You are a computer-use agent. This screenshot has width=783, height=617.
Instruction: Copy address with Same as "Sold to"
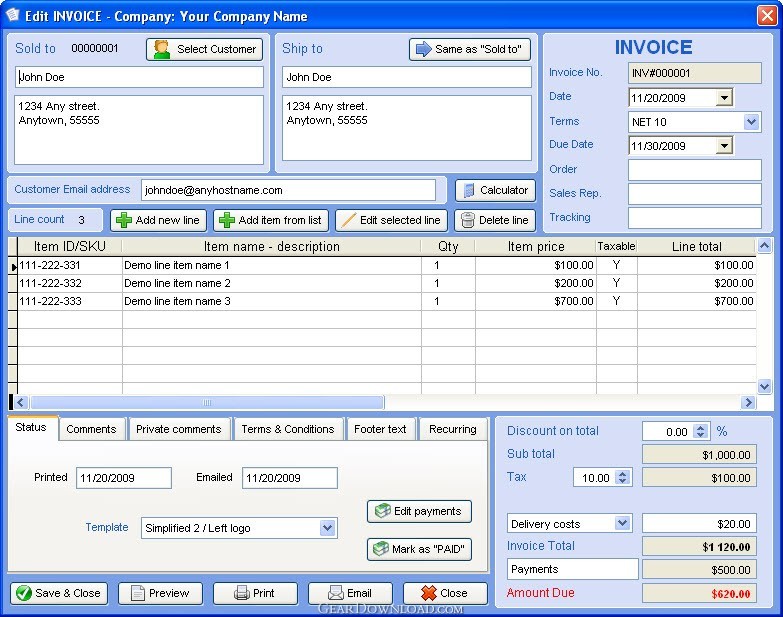pyautogui.click(x=469, y=49)
